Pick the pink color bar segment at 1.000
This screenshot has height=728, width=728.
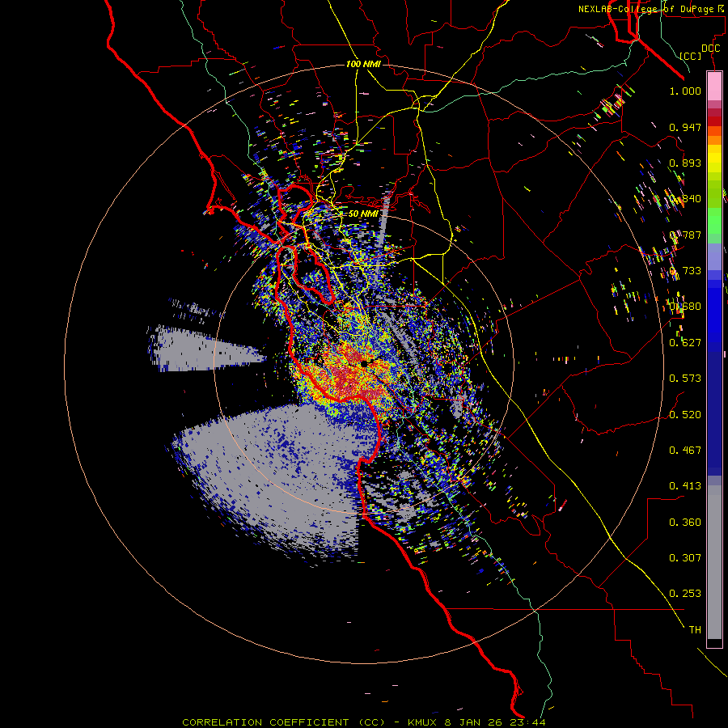[714, 87]
